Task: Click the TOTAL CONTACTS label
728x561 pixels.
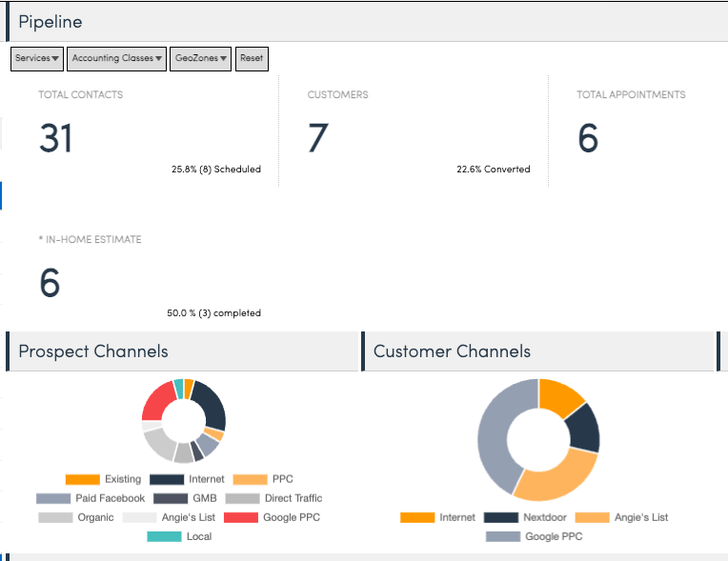Action: pyautogui.click(x=81, y=94)
